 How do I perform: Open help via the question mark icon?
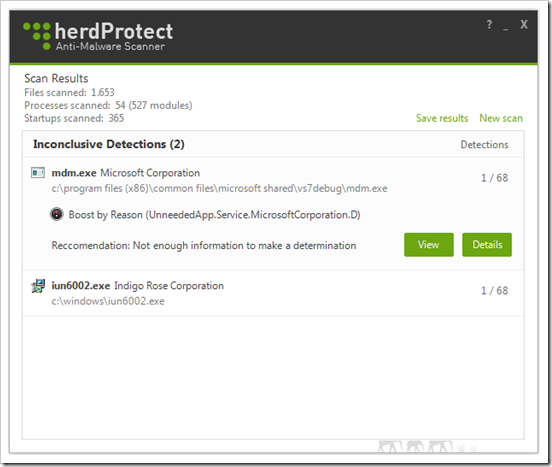489,25
